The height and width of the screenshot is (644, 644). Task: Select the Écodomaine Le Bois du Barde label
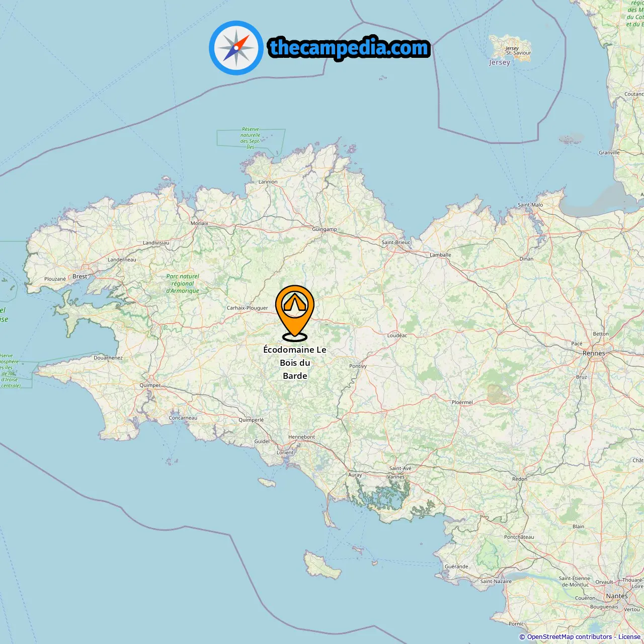tap(295, 363)
